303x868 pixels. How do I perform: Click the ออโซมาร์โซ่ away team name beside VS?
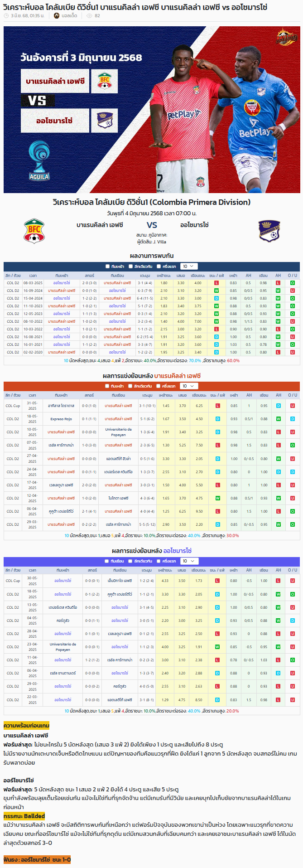194,225
